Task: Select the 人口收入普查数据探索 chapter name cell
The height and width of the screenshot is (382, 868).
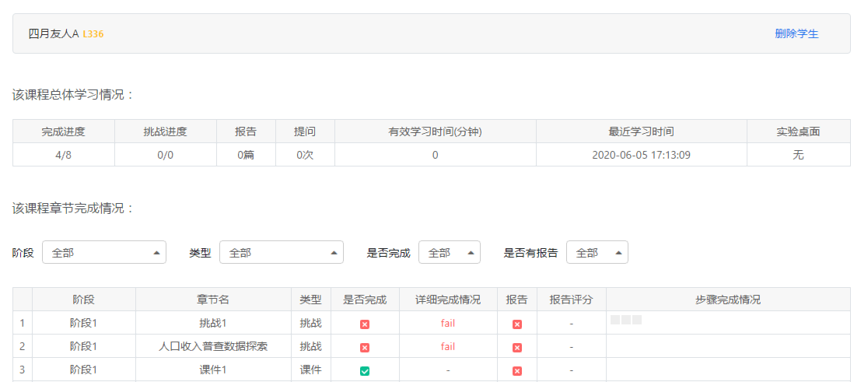Action: pos(212,346)
